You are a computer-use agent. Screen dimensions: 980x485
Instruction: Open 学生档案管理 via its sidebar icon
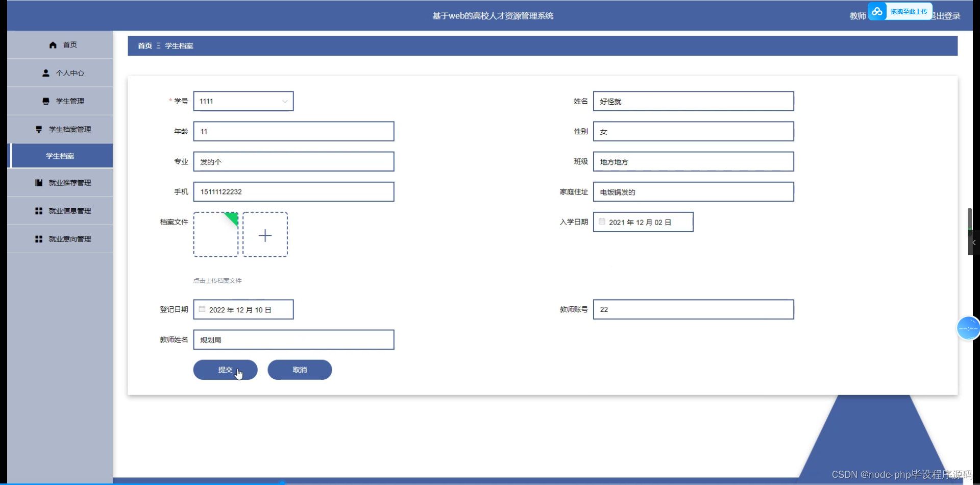(38, 129)
